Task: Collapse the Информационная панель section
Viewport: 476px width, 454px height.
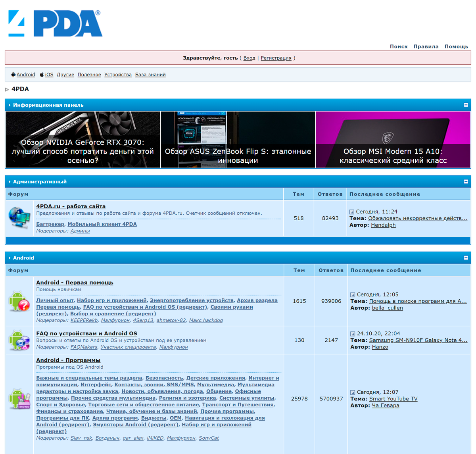Action: (466, 105)
